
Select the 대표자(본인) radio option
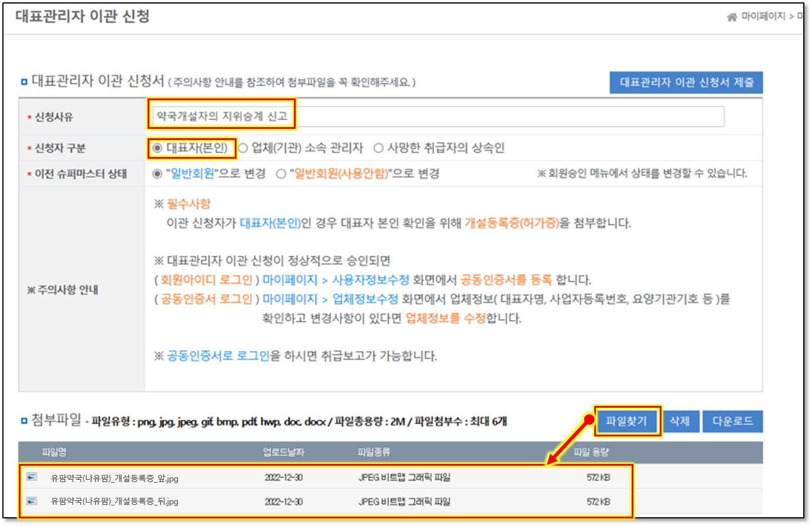[157, 148]
